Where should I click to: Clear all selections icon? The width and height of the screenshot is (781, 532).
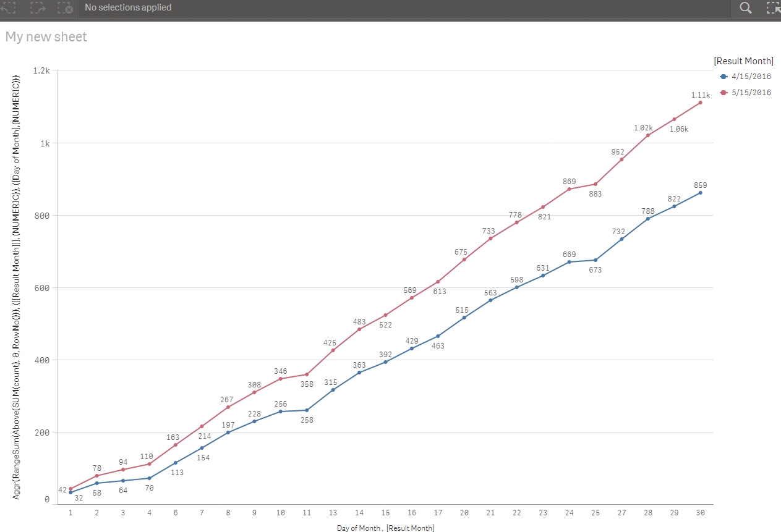[x=65, y=7]
